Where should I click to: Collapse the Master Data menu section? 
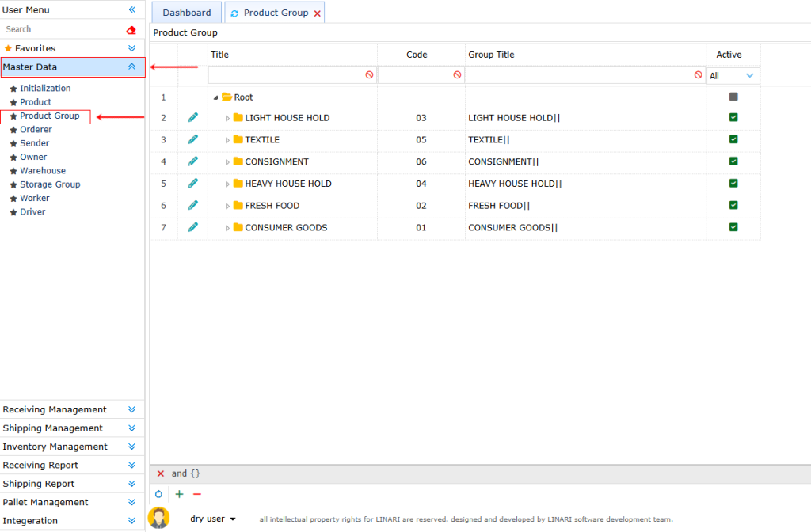coord(133,66)
